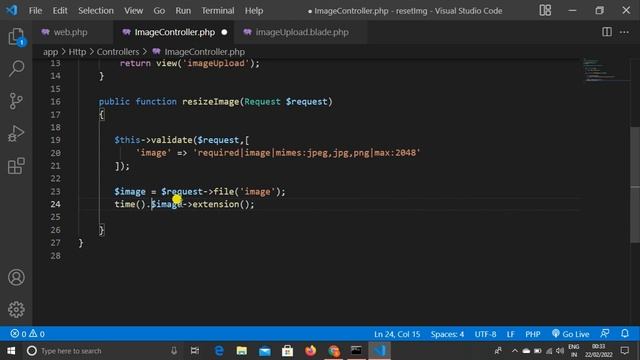Image resolution: width=640 pixels, height=360 pixels.
Task: Click the Controllers breadcrumb segment
Action: [x=118, y=52]
